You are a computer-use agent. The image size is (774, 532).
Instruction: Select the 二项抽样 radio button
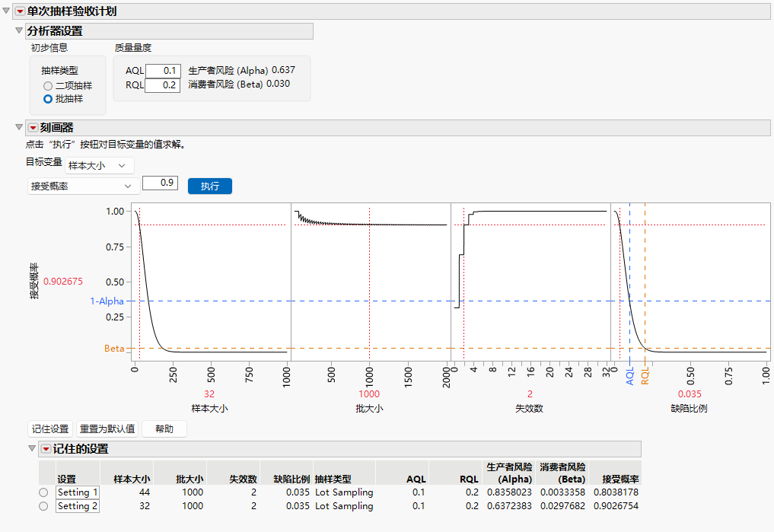point(48,86)
